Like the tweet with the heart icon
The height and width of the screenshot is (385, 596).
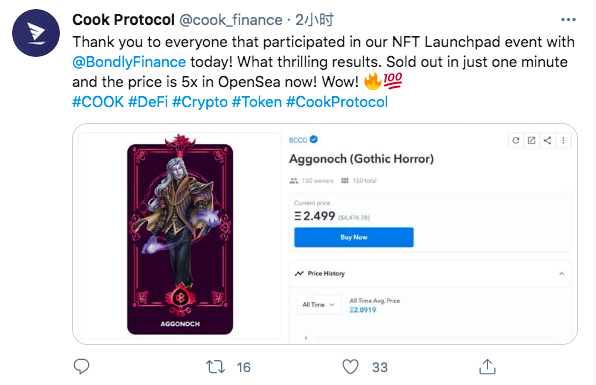point(350,367)
